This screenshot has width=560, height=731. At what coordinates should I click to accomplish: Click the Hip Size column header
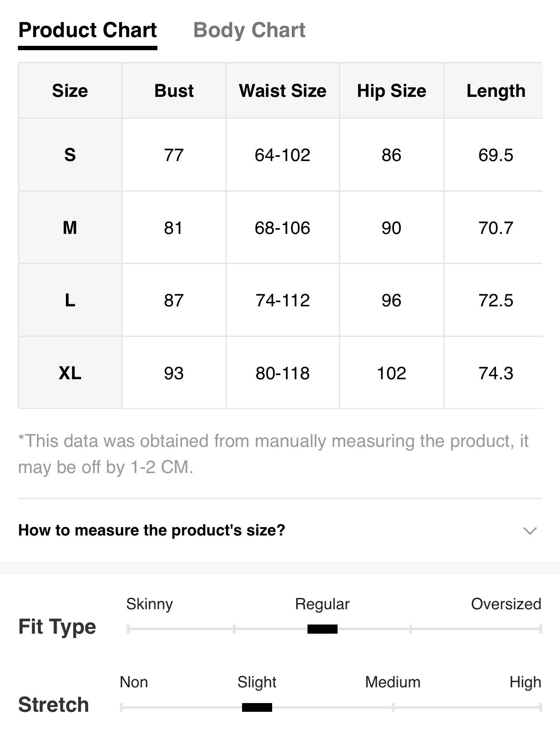(x=392, y=91)
